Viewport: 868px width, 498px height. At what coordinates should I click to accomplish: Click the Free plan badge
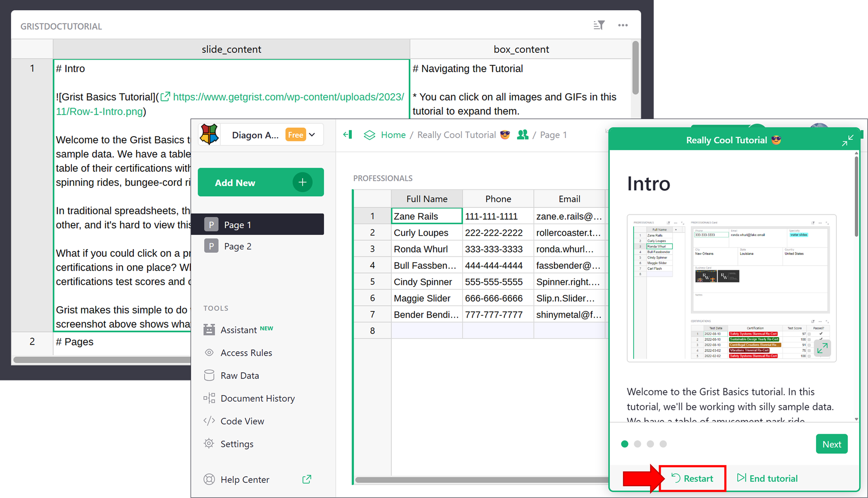(x=295, y=135)
